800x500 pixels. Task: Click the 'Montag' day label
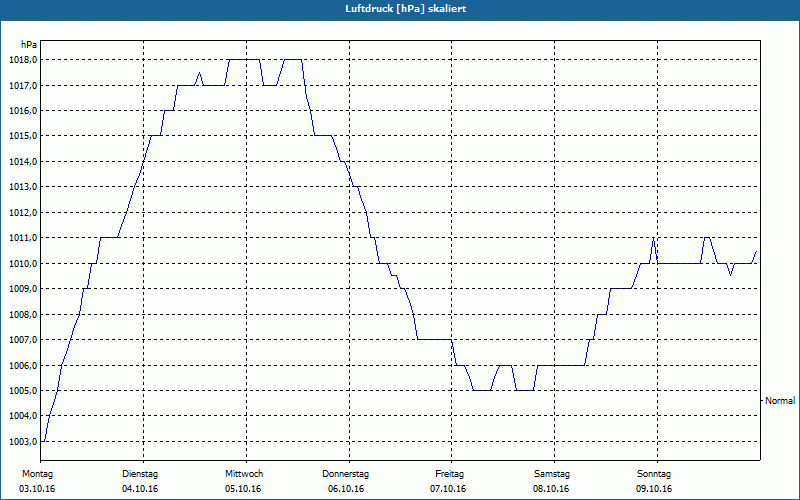tap(37, 474)
